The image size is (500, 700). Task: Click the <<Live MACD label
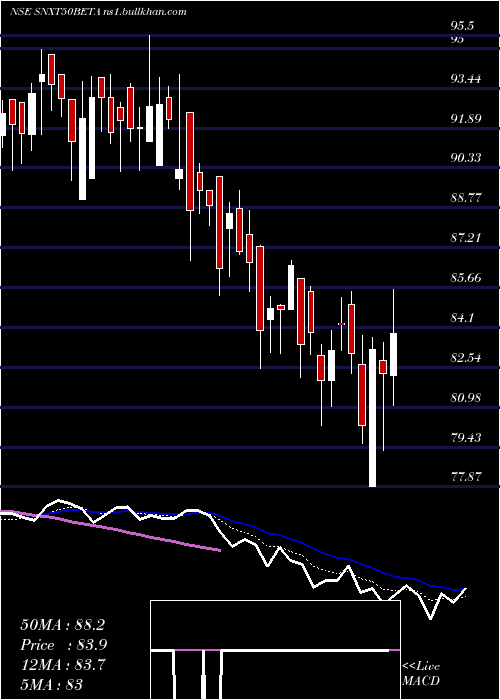pyautogui.click(x=421, y=673)
